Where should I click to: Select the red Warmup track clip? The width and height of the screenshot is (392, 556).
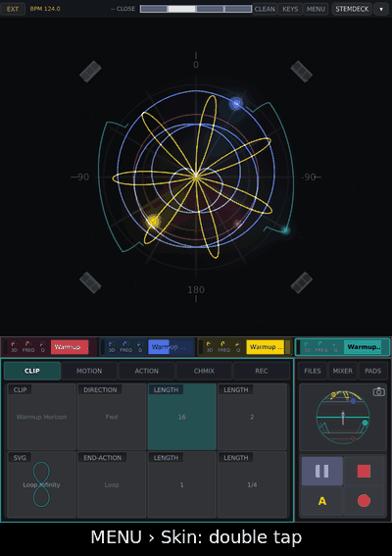tap(70, 347)
